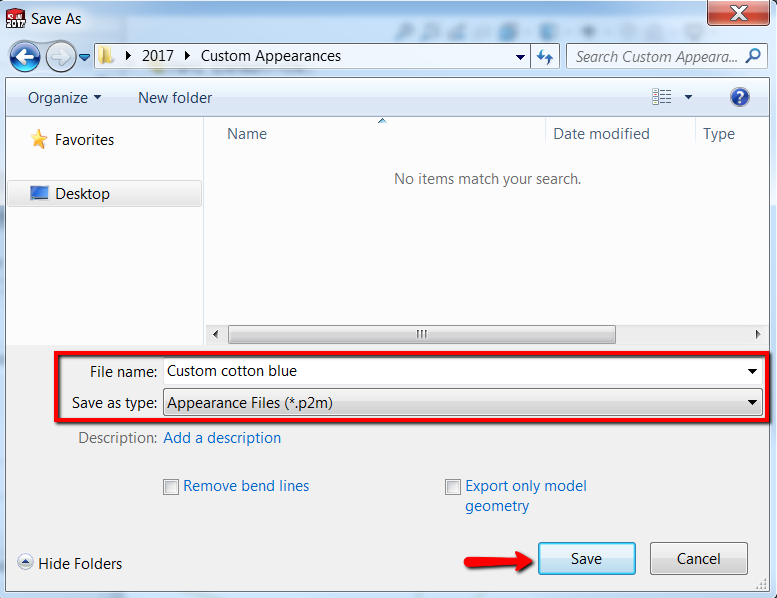Open the recent locations dropdown arrow
777x598 pixels.
click(85, 57)
